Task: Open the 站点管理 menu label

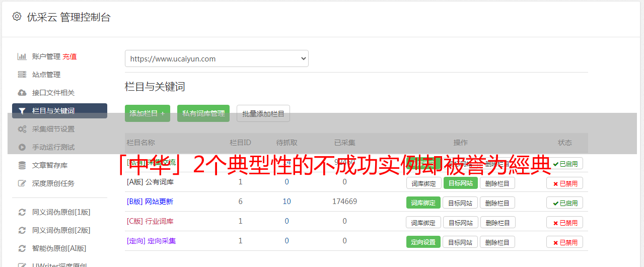Action: click(46, 75)
